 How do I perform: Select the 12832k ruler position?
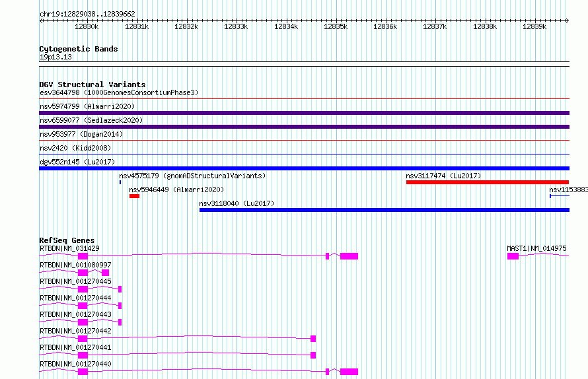(x=186, y=26)
